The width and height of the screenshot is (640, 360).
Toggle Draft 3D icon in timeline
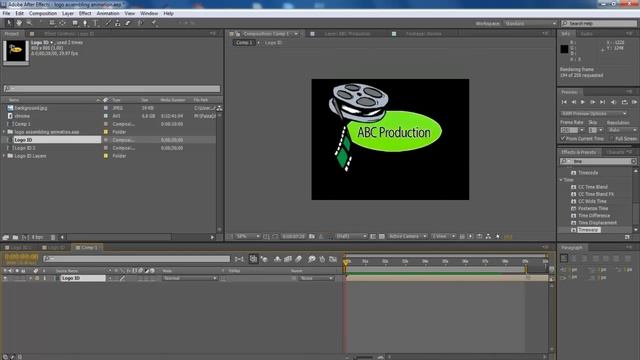click(x=264, y=259)
